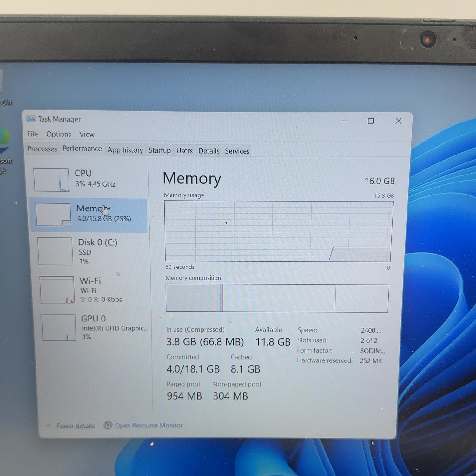Click the 3% 4.45 GHz CPU reading
Viewport: 476px width, 476px height.
(95, 184)
